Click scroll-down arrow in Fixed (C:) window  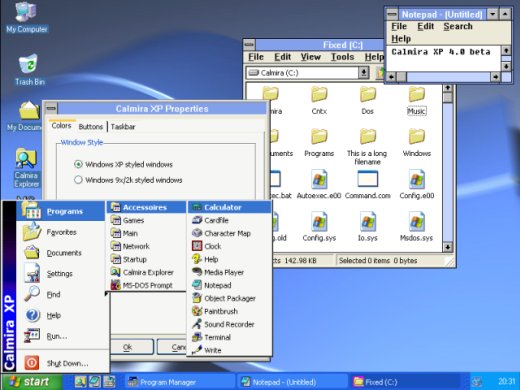[x=448, y=247]
